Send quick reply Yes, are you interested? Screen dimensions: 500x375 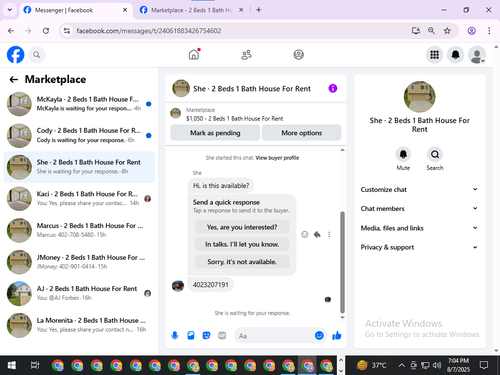[242, 227]
